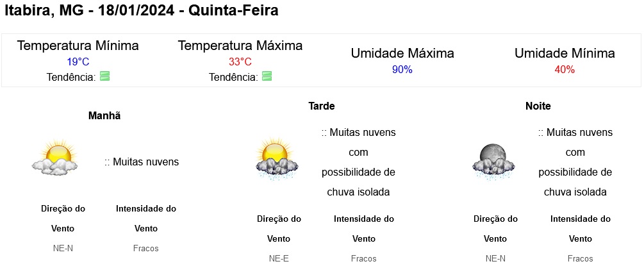Click the Itabira, MG page title
This screenshot has height=266, width=644.
[141, 11]
